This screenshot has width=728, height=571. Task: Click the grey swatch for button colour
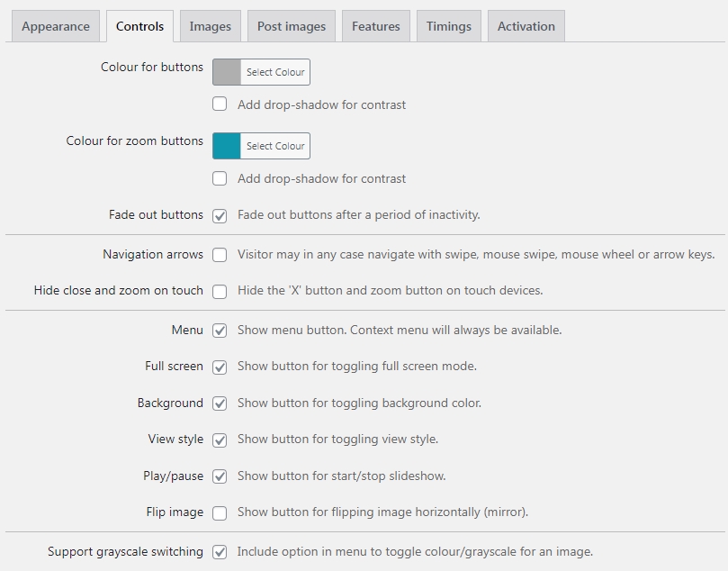pos(227,72)
